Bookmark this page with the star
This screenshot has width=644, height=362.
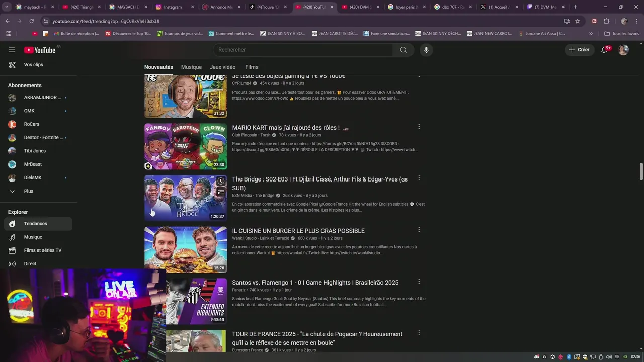(578, 21)
